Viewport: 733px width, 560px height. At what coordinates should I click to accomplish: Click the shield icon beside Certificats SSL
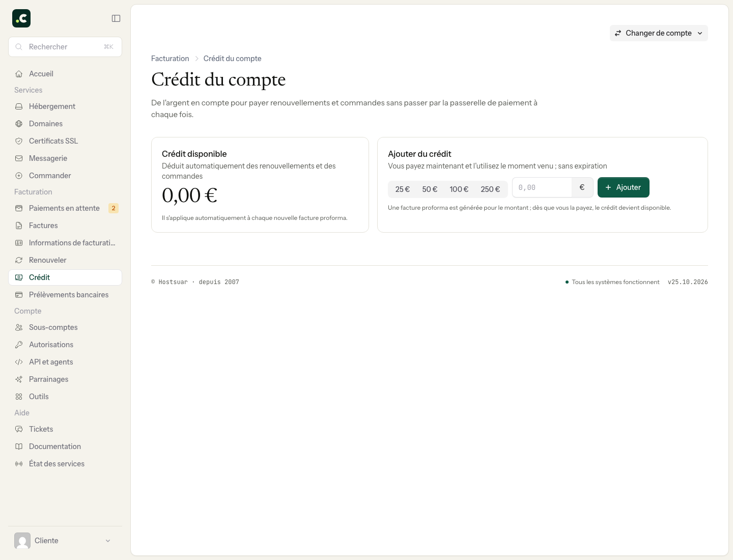pos(19,141)
